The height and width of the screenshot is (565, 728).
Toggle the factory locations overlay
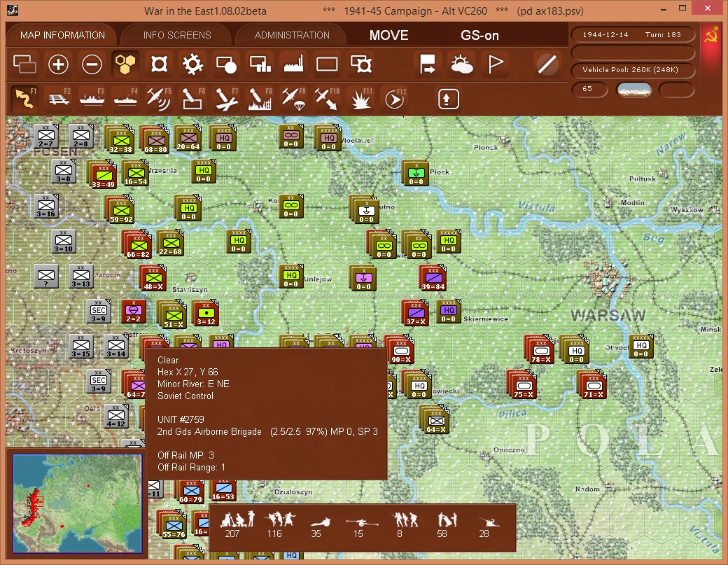pyautogui.click(x=293, y=64)
